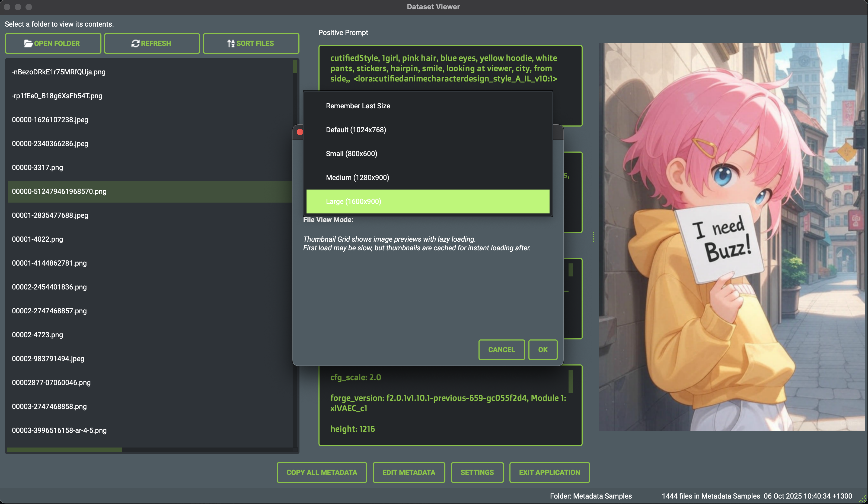Click the file list horizontal scrollbar
This screenshot has width=868, height=504.
[x=64, y=449]
